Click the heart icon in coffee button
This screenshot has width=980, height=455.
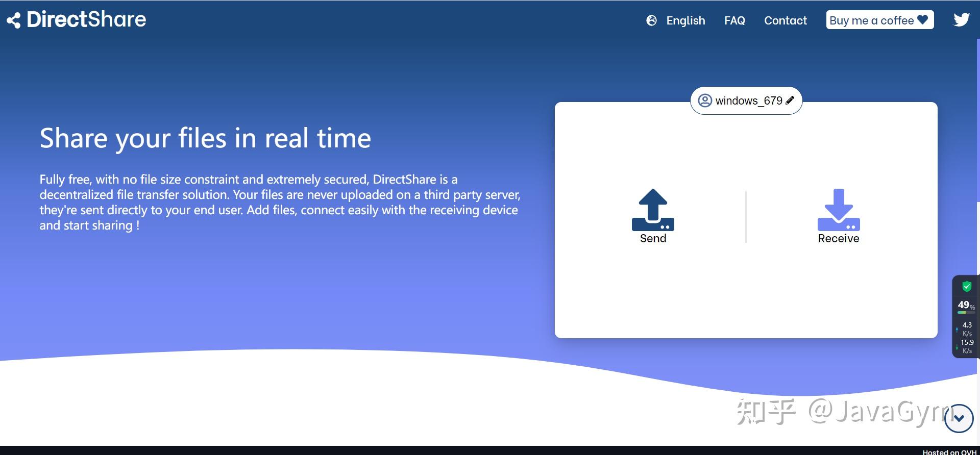(x=923, y=20)
